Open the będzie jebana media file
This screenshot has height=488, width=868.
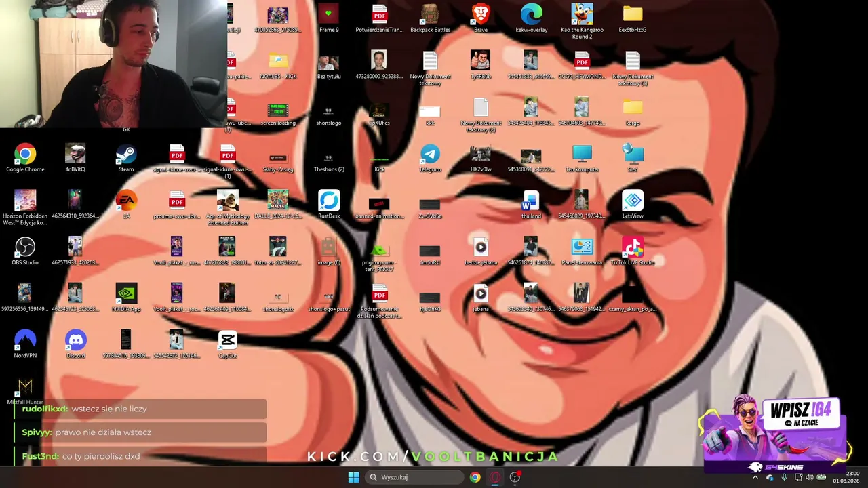tap(481, 251)
